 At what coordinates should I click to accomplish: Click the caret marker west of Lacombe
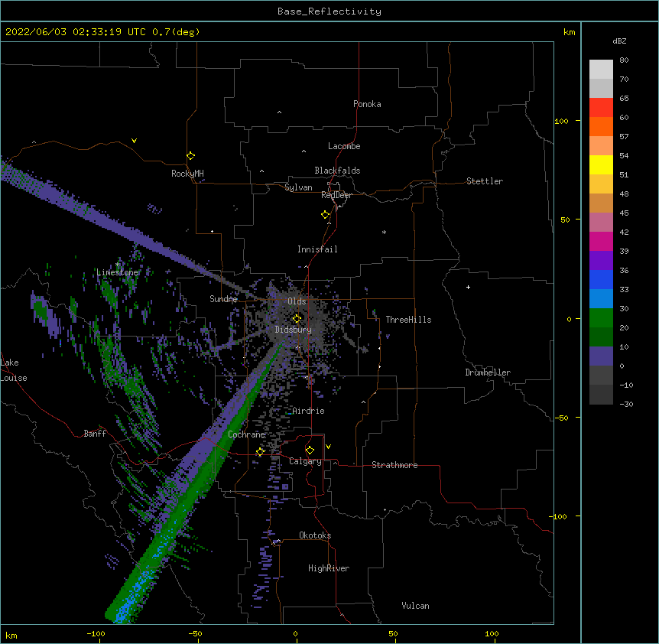pyautogui.click(x=304, y=151)
